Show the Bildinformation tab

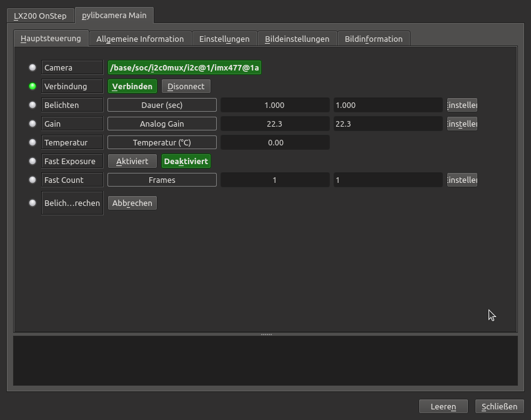374,39
